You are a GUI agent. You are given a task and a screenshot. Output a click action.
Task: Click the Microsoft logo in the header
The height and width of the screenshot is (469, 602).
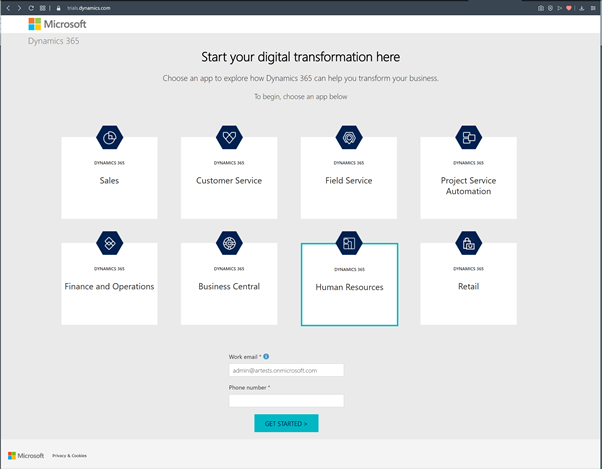click(x=57, y=24)
